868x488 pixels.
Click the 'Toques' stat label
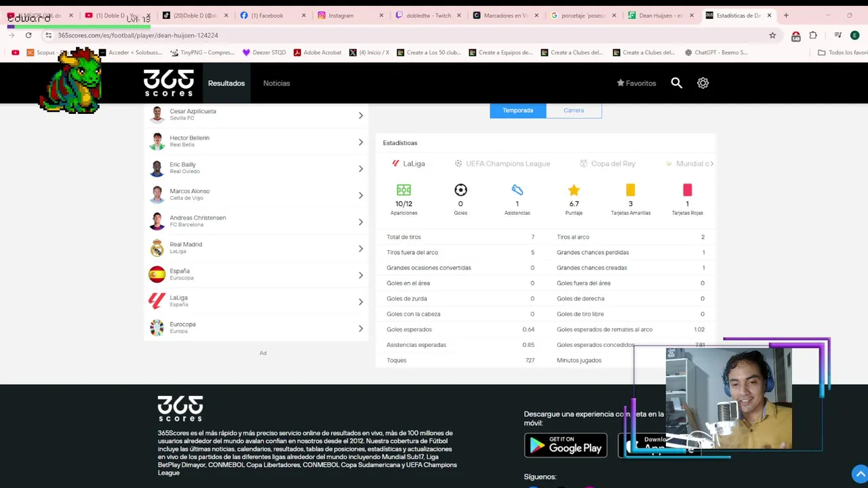(396, 361)
